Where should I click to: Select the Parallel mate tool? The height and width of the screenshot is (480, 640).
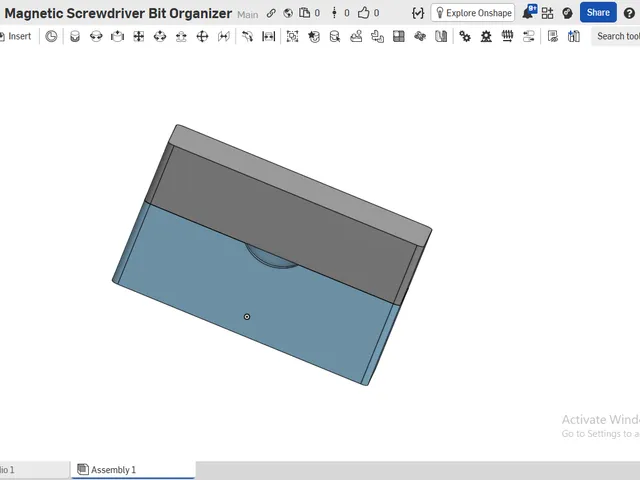[224, 36]
